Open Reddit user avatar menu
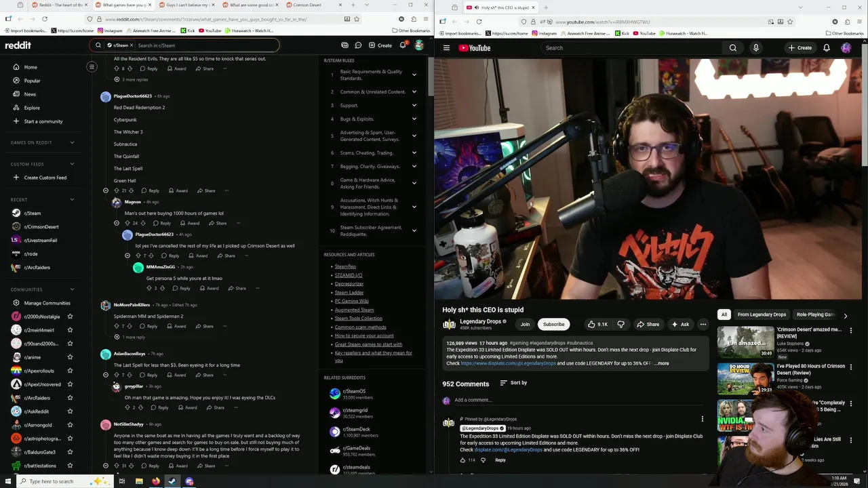 click(419, 45)
